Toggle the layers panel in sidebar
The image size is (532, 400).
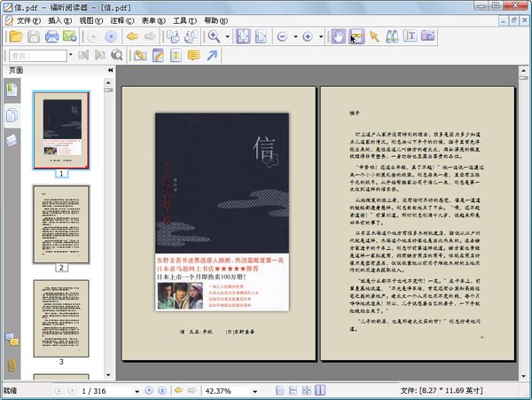pyautogui.click(x=12, y=140)
